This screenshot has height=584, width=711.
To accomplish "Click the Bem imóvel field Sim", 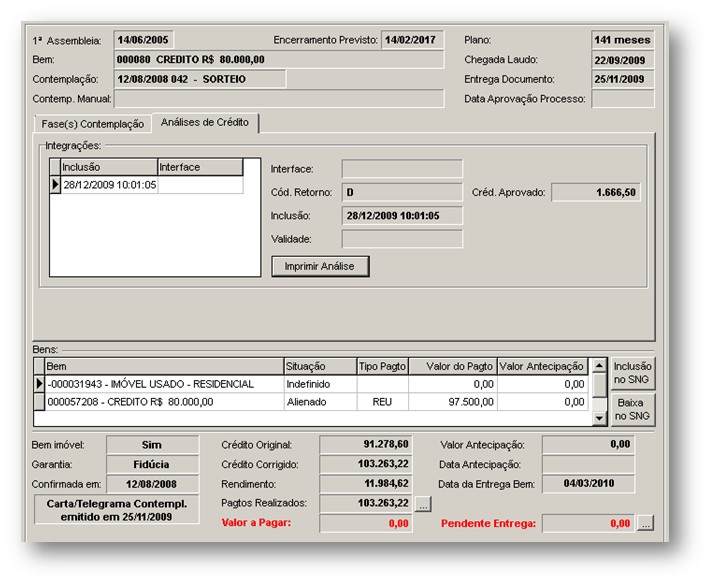I will point(152,445).
